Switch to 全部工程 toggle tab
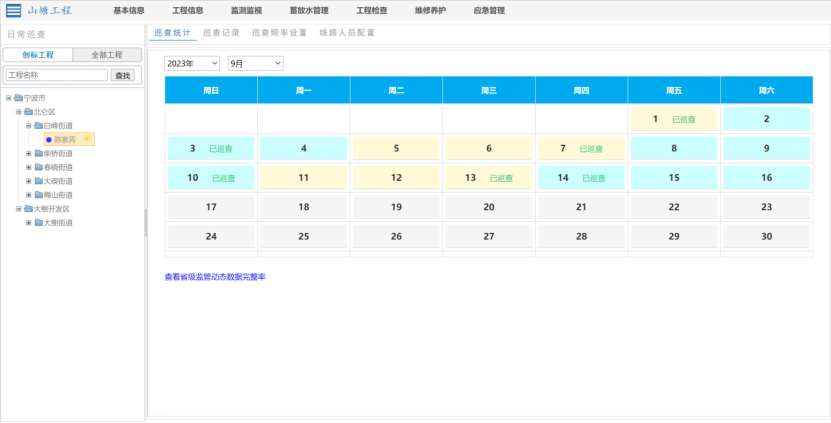The image size is (831, 423). (107, 55)
